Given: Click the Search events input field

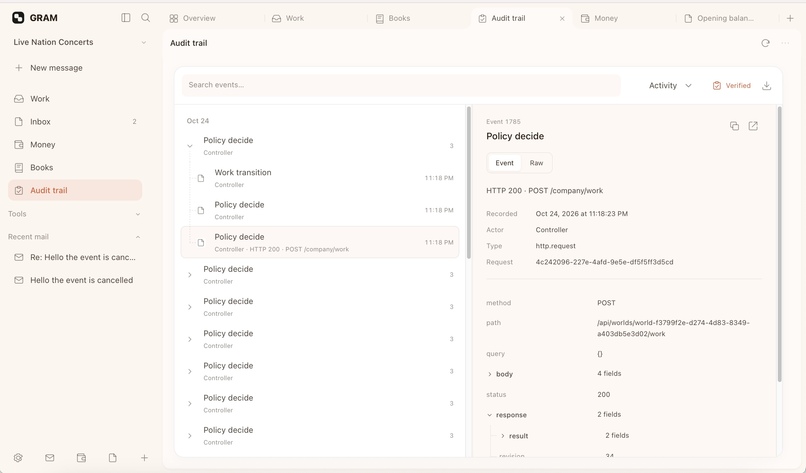Looking at the screenshot, I should (x=401, y=85).
